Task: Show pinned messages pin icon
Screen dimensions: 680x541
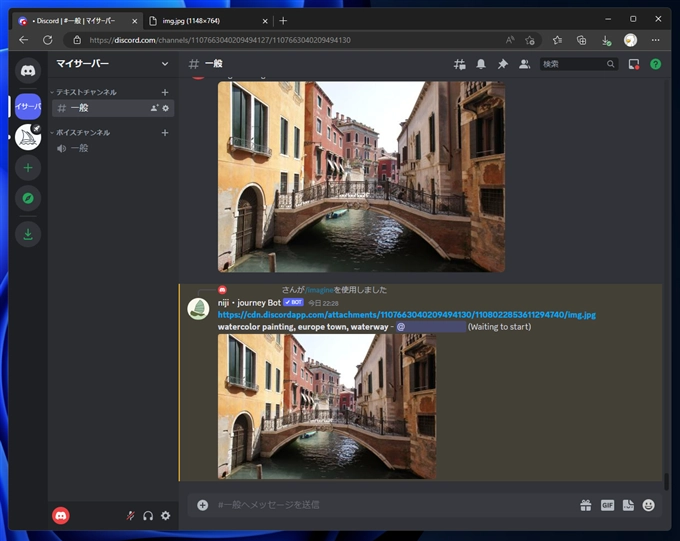Action: 502,64
